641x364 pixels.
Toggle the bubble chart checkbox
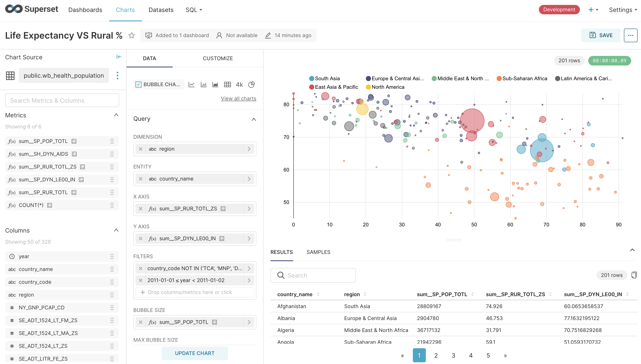point(139,84)
